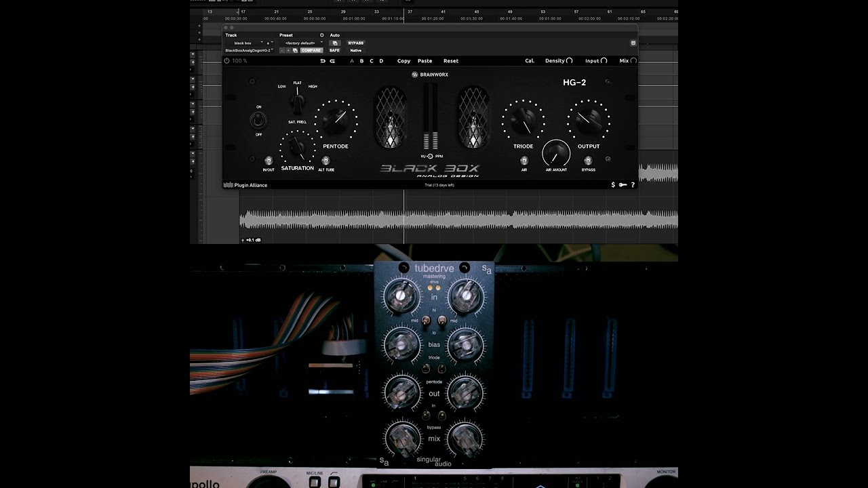
Task: Click the dollar sign purchase icon
Action: (613, 185)
